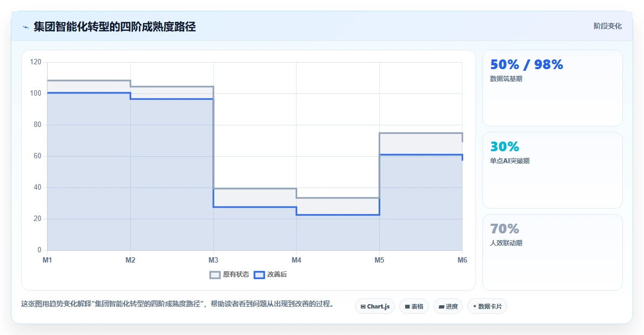644x335 pixels.
Task: Click the M3 x-axis label
Action: point(213,260)
